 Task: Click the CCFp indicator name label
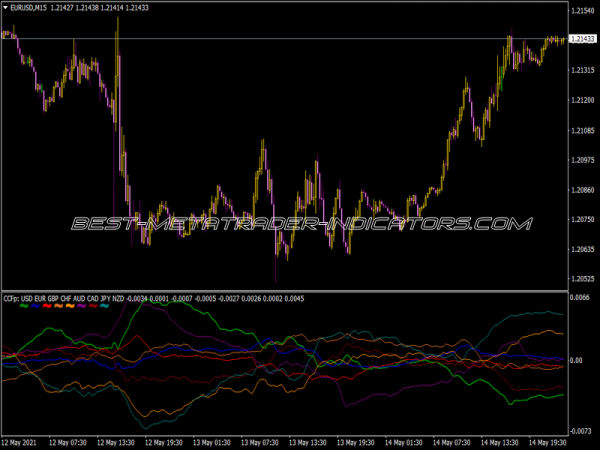[x=11, y=298]
